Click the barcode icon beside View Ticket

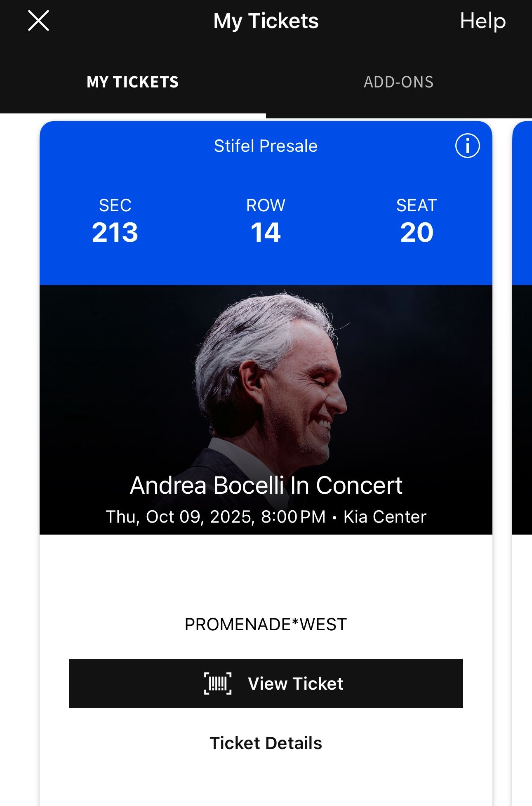(218, 683)
